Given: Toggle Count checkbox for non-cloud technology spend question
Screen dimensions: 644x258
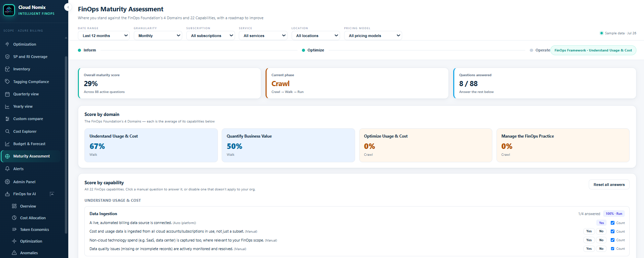Looking at the screenshot, I should coord(612,240).
